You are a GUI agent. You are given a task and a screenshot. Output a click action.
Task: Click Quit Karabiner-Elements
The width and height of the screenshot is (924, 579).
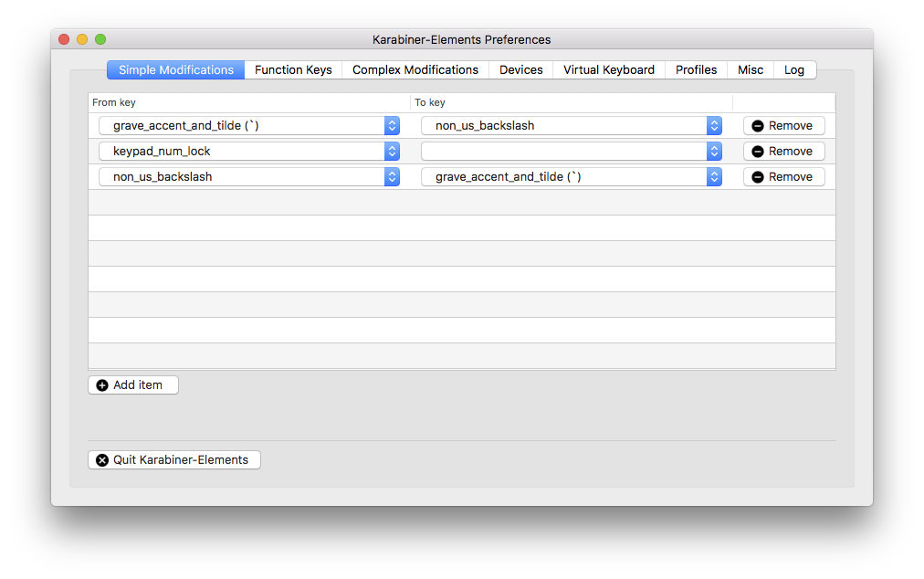click(173, 459)
